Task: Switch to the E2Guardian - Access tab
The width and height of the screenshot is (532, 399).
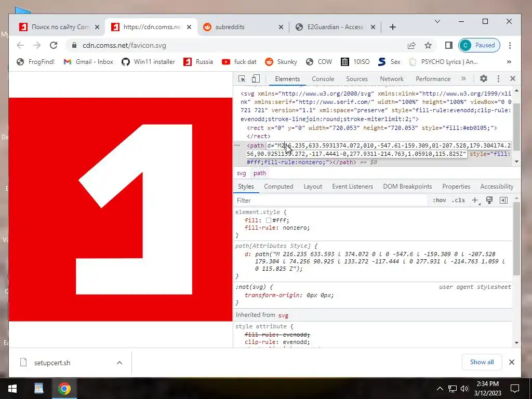Action: [335, 27]
